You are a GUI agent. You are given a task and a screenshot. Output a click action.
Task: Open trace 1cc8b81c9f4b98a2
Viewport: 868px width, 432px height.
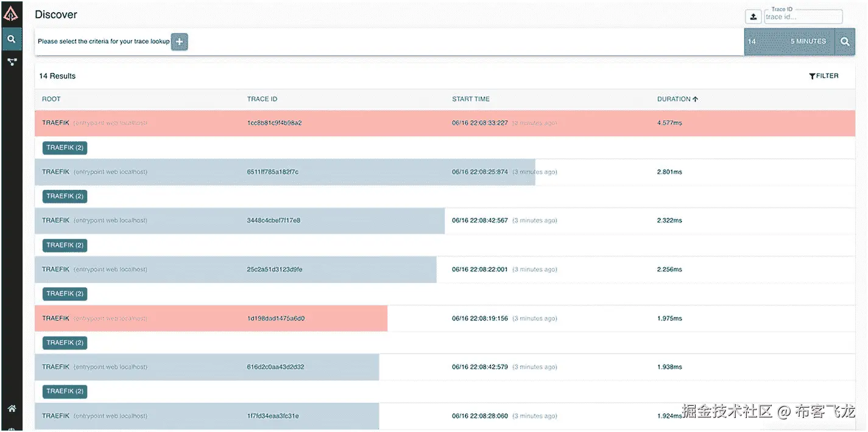tap(445, 123)
